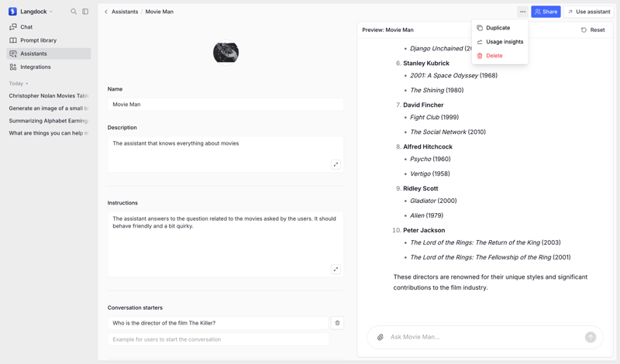This screenshot has width=620, height=364.
Task: Open the Langdock workspace dropdown
Action: coord(36,12)
